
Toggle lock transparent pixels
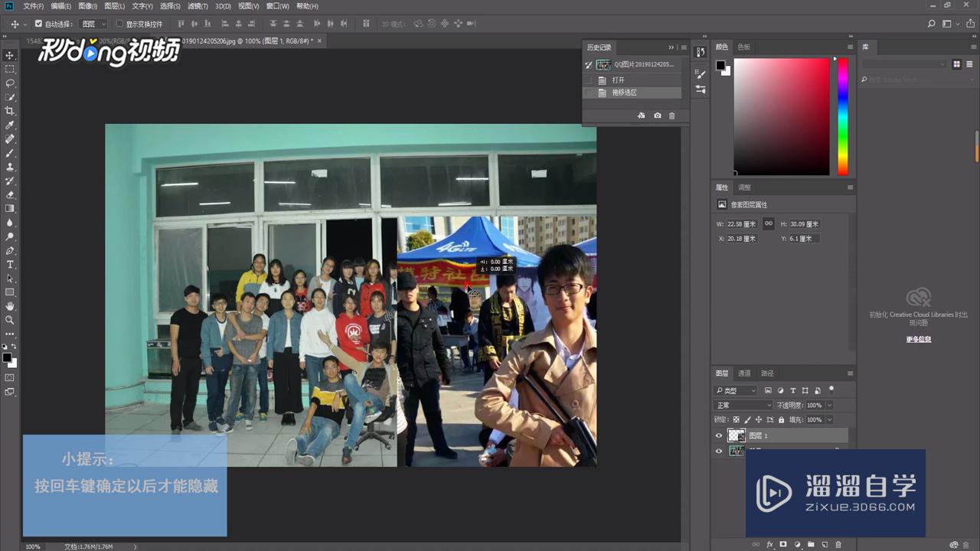click(x=737, y=419)
